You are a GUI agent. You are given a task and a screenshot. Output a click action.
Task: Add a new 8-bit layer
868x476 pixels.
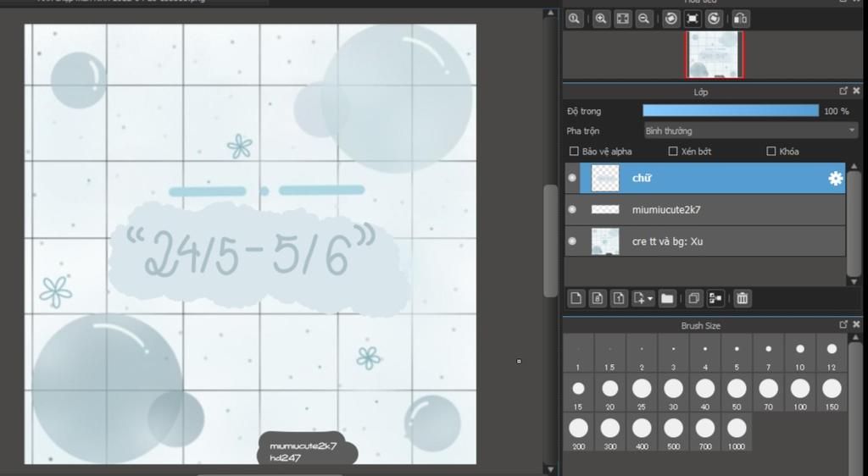(x=598, y=298)
